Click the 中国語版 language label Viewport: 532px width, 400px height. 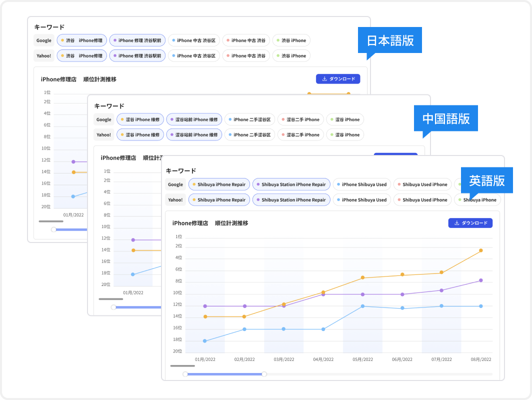coord(446,118)
